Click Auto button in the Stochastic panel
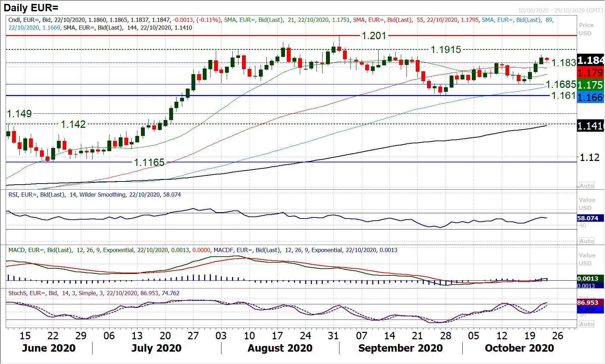The width and height of the screenshot is (605, 364). click(587, 324)
